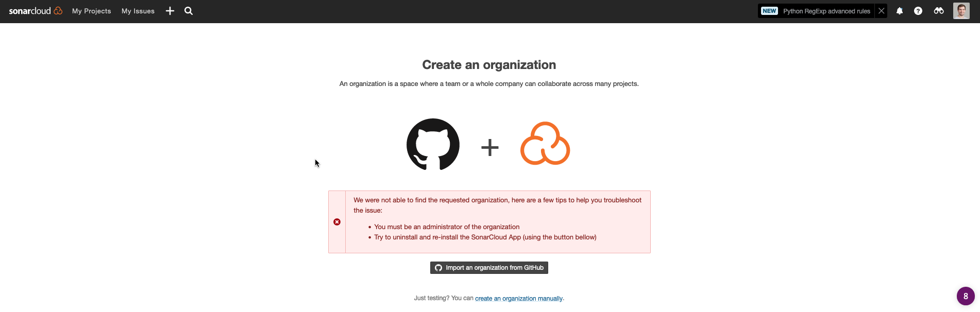
Task: Import an organization from GitHub
Action: click(489, 268)
